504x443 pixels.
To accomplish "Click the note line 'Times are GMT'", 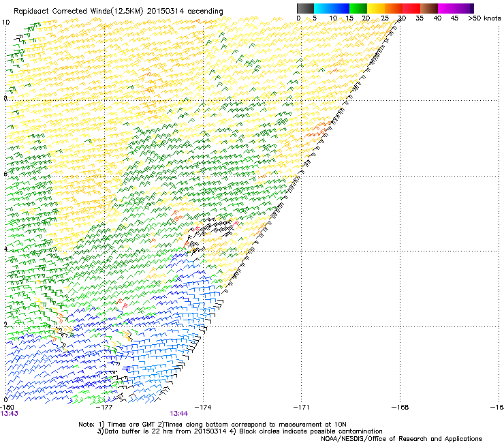I will click(131, 425).
